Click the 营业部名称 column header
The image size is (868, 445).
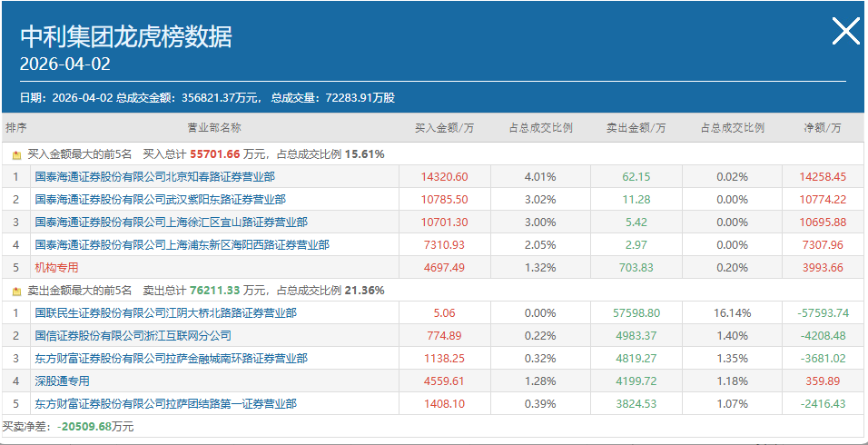(x=215, y=128)
